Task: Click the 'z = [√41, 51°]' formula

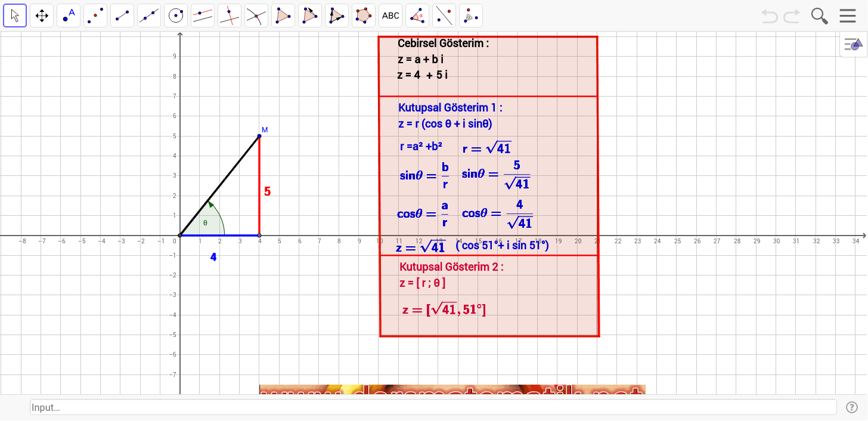Action: 444,309
